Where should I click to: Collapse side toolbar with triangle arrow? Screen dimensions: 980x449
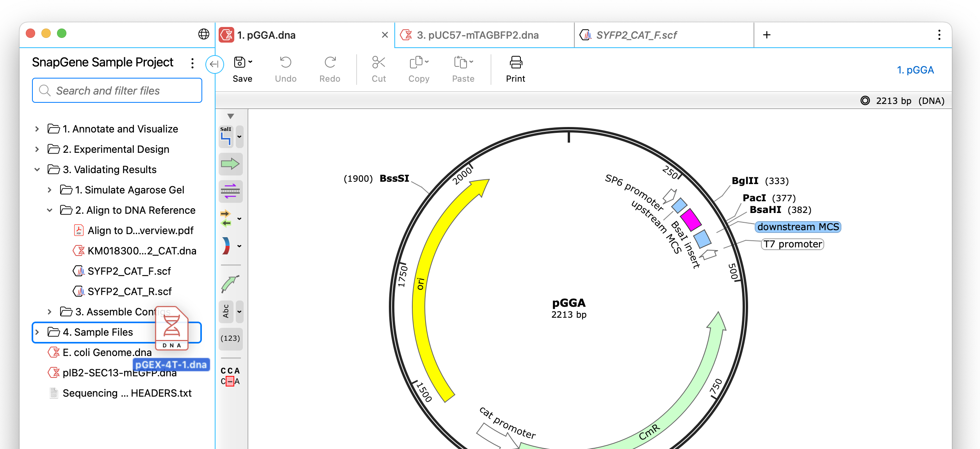[x=231, y=116]
